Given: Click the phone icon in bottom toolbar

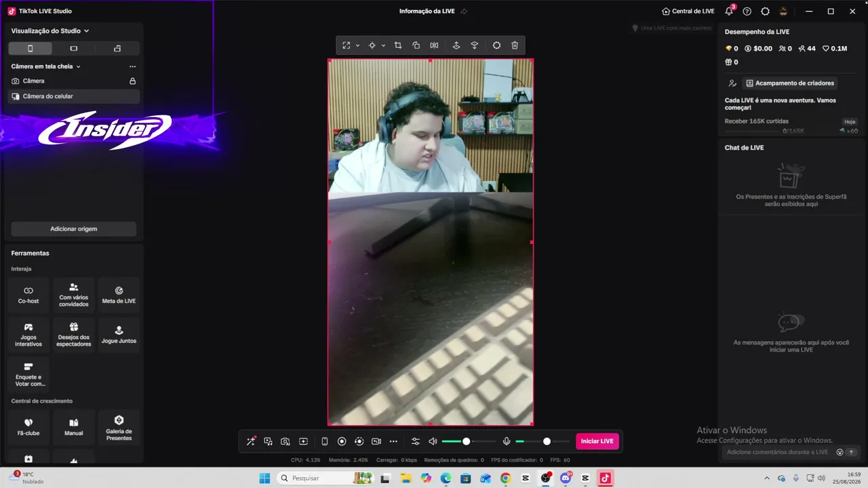Looking at the screenshot, I should (324, 441).
